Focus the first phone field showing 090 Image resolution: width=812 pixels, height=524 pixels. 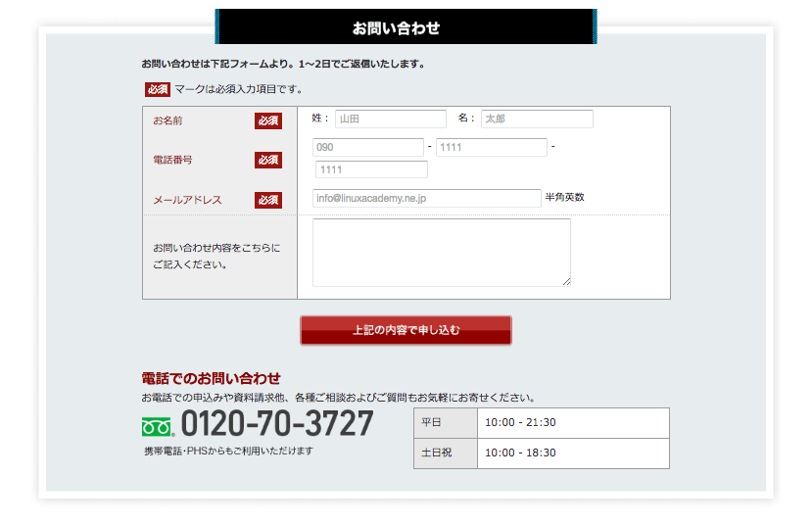pyautogui.click(x=368, y=147)
